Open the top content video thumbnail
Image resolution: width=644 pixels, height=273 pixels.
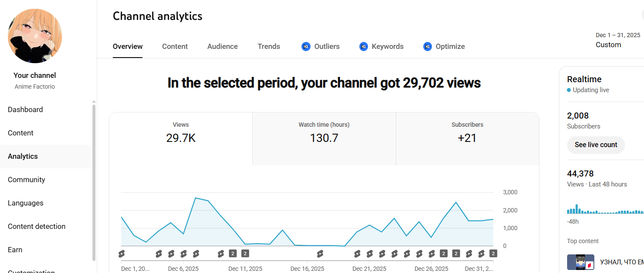(581, 262)
